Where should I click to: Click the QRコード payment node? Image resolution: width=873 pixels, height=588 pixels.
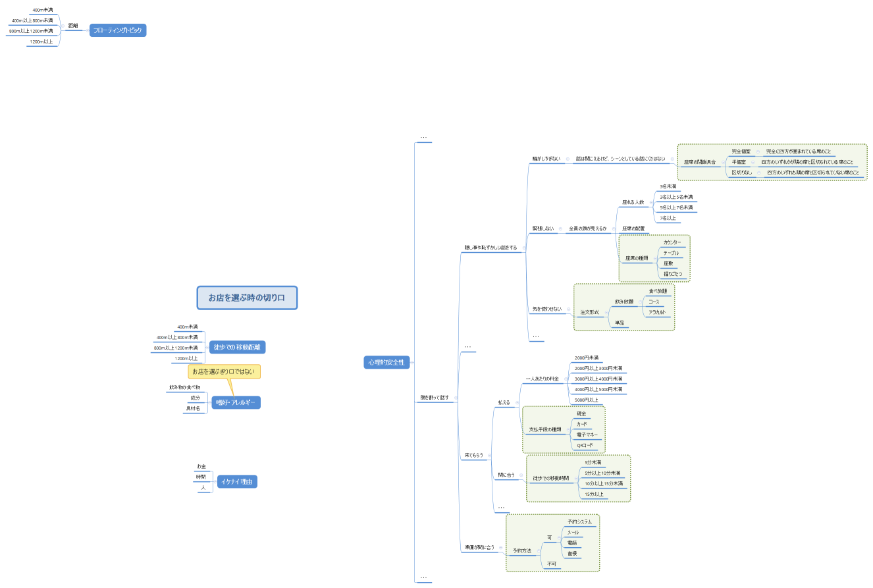tap(585, 446)
